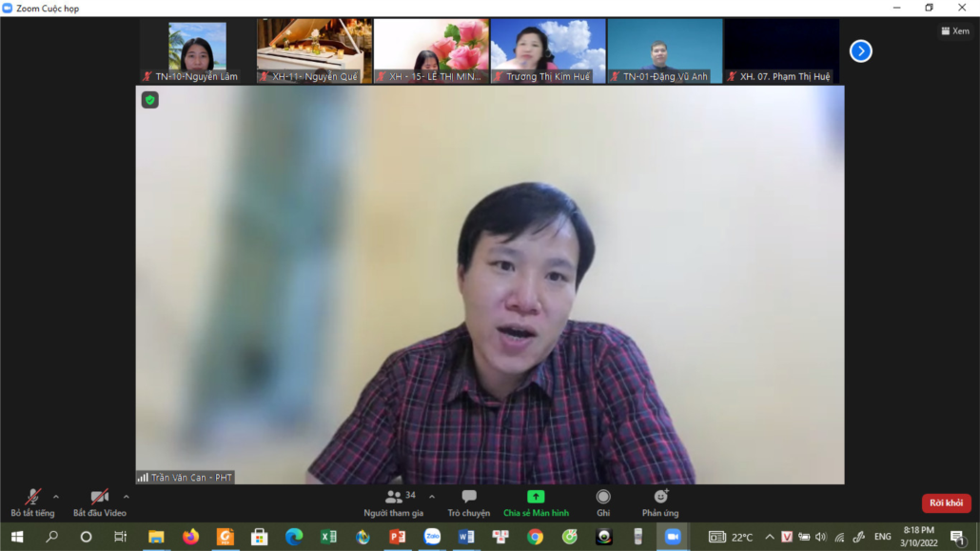Open Google Chrome from the taskbar
The width and height of the screenshot is (980, 551).
[x=536, y=537]
